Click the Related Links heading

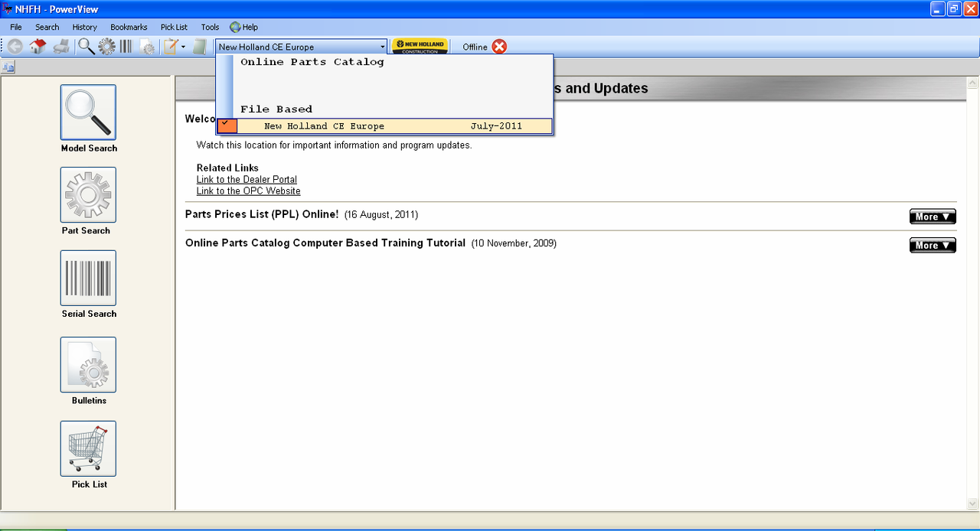[x=227, y=168]
